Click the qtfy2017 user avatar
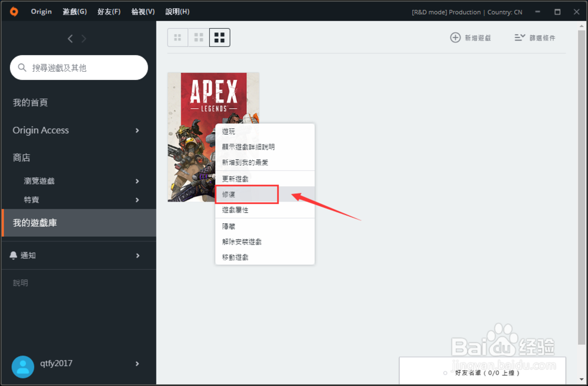The width and height of the screenshot is (588, 386). click(x=23, y=367)
